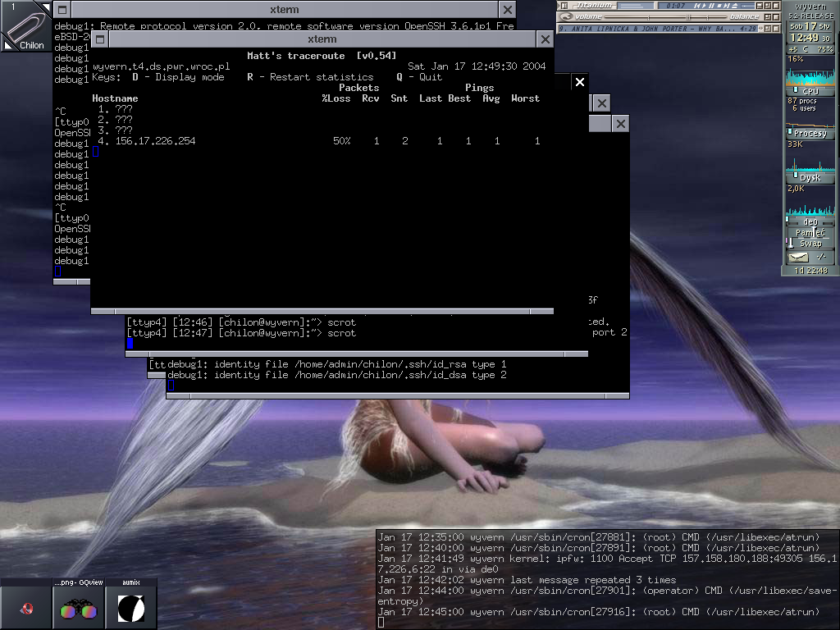Click the eject button in the Titanium player

pos(734,6)
